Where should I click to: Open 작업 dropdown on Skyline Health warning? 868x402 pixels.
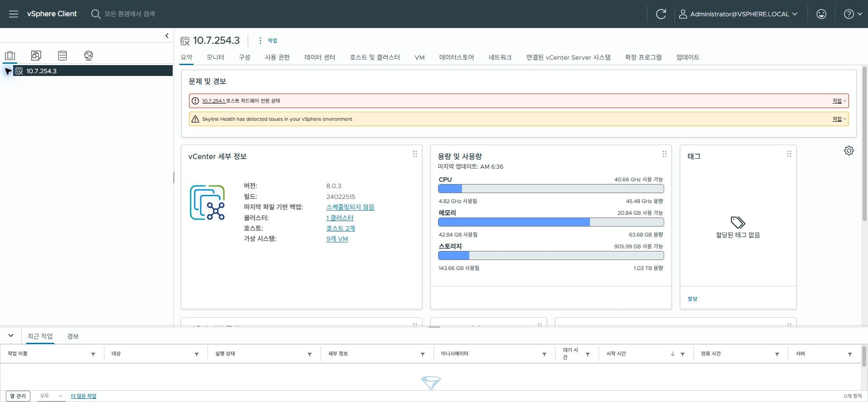click(839, 119)
